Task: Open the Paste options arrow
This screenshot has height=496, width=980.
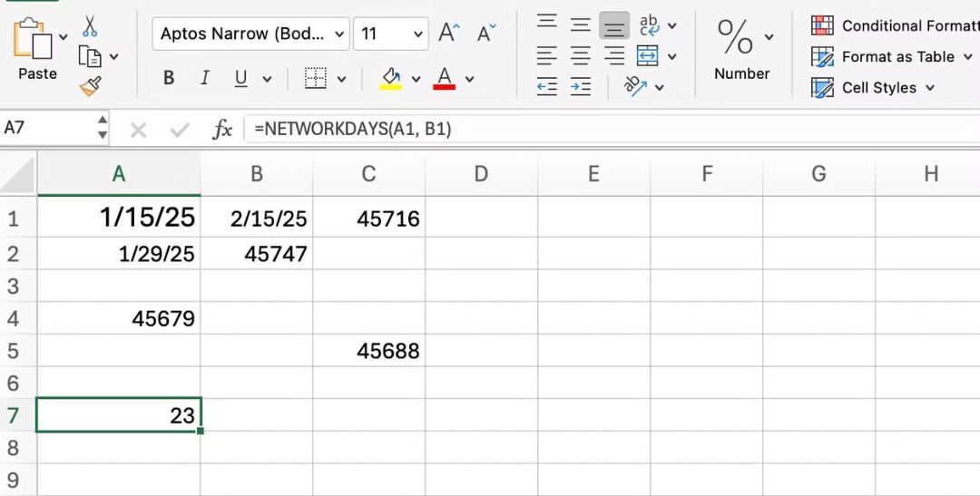Action: (64, 37)
